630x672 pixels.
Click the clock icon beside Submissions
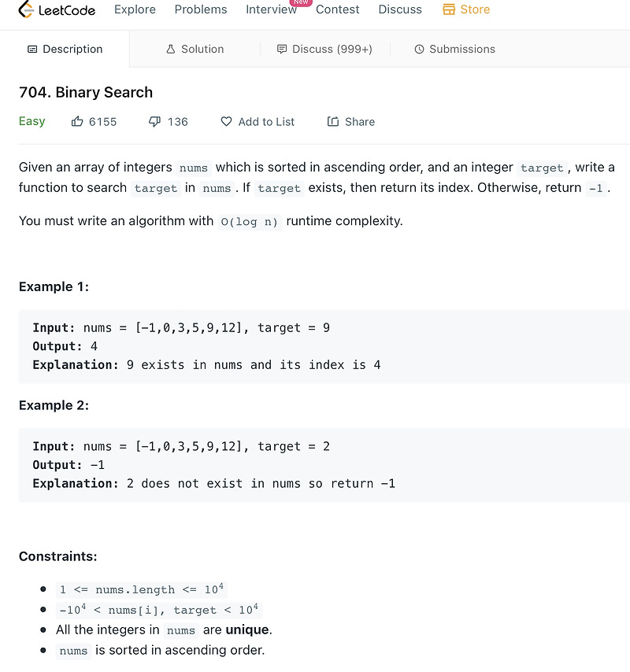click(420, 50)
